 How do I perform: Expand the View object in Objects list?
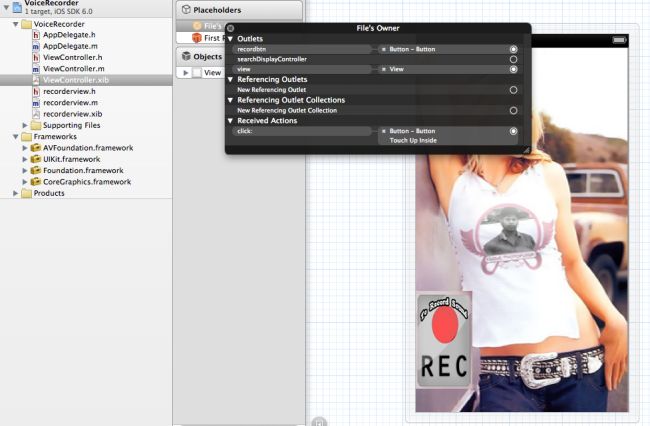click(184, 73)
